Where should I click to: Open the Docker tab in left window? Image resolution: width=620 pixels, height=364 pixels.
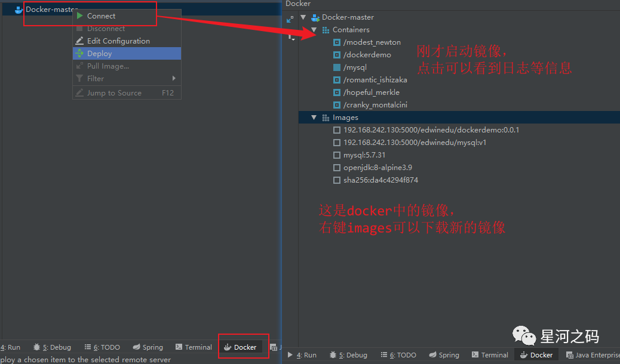click(x=240, y=347)
